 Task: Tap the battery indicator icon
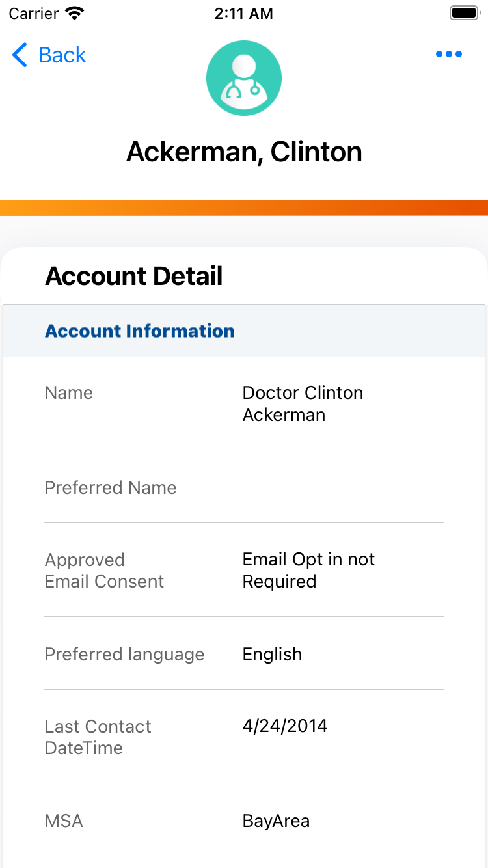click(465, 14)
